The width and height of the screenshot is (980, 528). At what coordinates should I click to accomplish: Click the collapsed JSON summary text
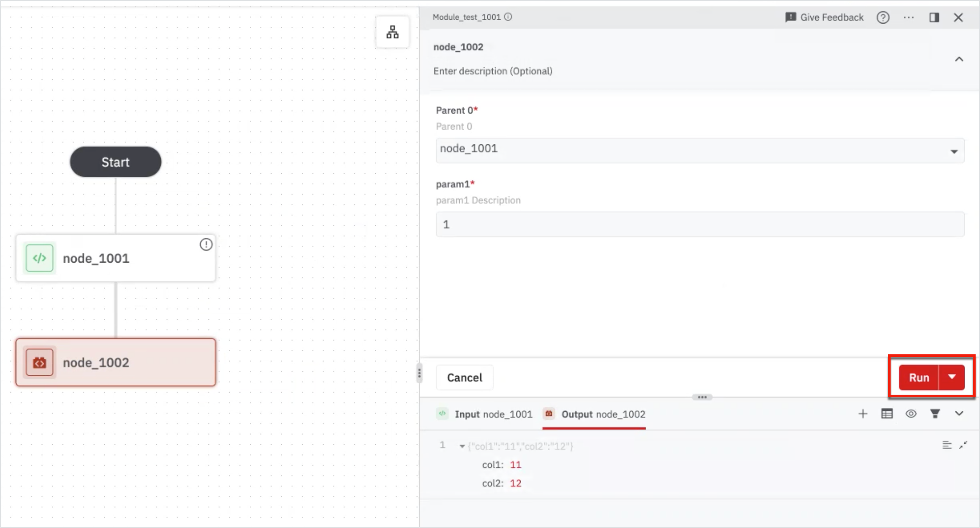pos(520,446)
